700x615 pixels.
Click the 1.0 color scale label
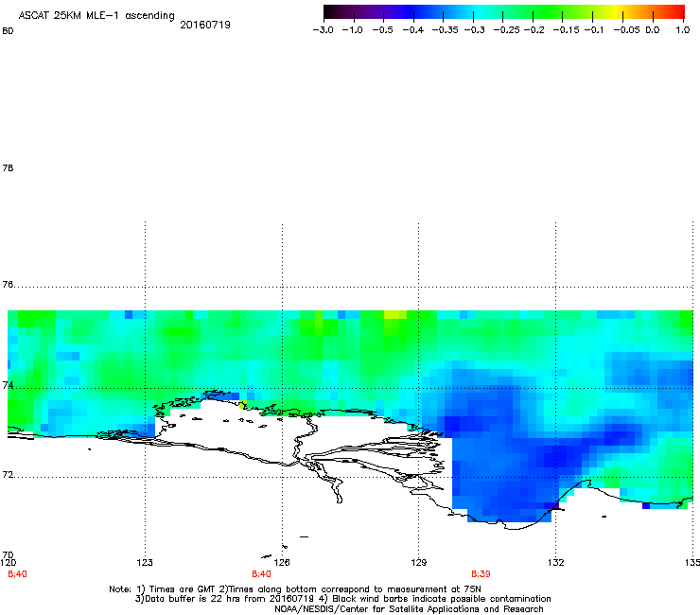coord(683,30)
